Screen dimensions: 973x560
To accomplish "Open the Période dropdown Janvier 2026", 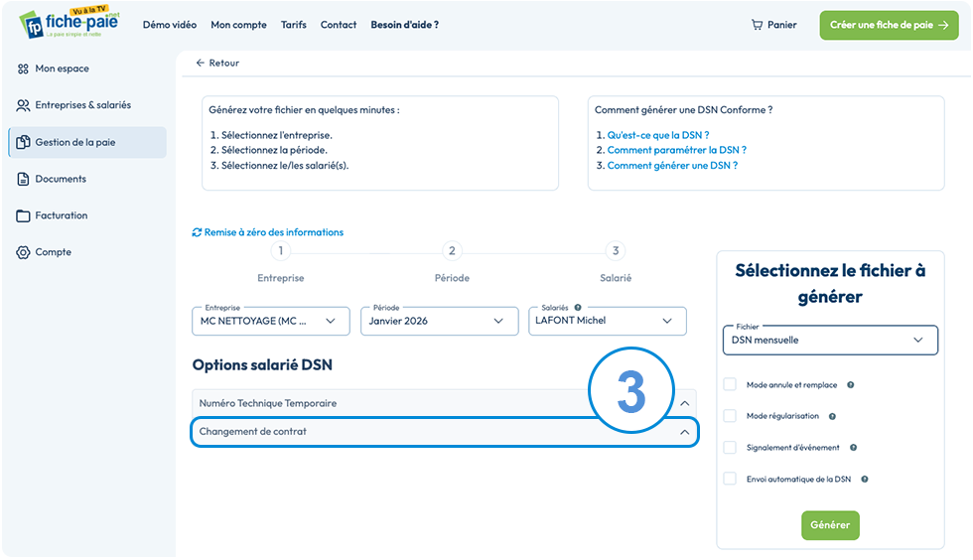I will coord(439,321).
